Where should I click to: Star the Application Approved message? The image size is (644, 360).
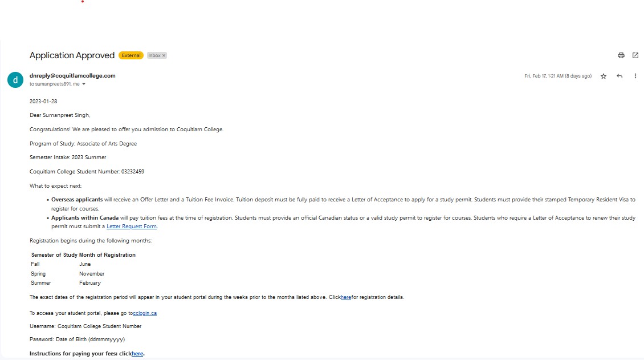[604, 76]
